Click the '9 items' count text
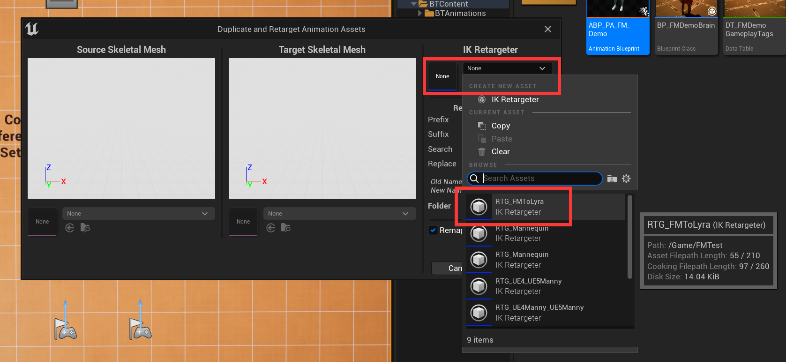 coord(480,340)
